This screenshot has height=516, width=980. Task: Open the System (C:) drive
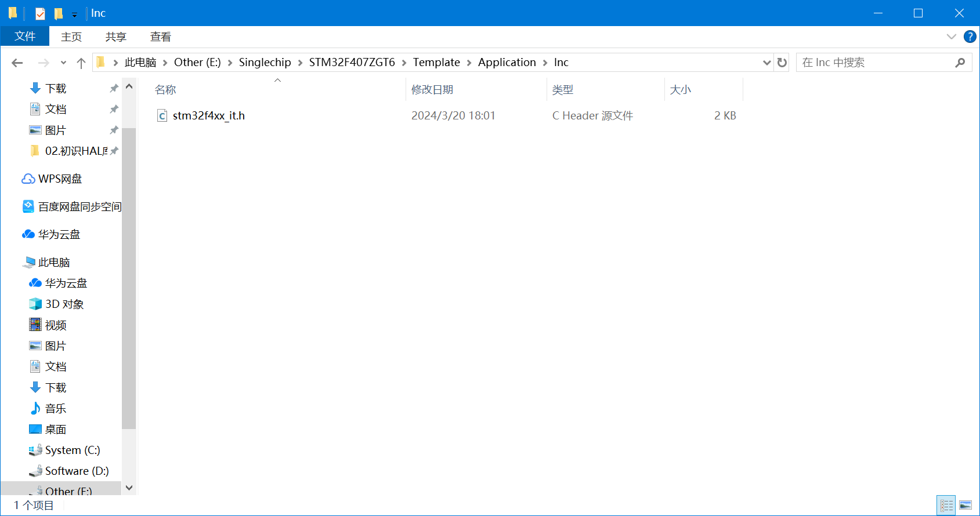point(73,450)
